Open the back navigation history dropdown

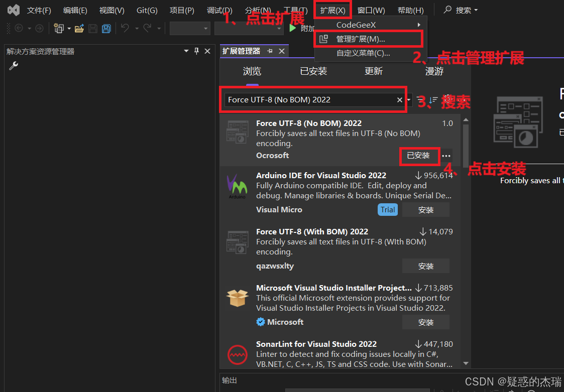click(30, 29)
